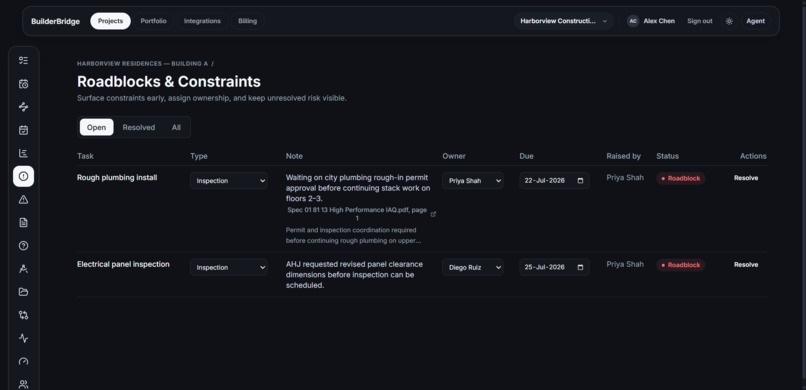This screenshot has height=390, width=806.
Task: Change owner Diego Ruiz dropdown
Action: point(473,267)
